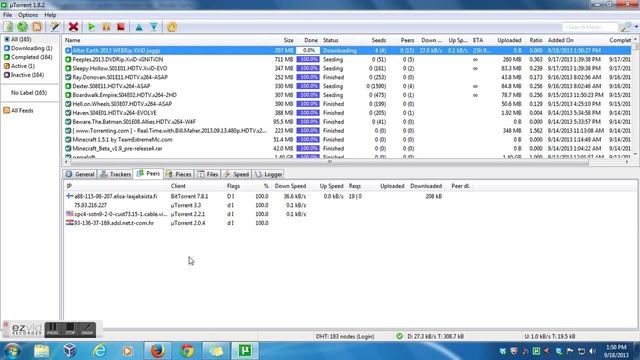Click the Finland flag beside elisa-laajakaista peer

click(x=70, y=196)
